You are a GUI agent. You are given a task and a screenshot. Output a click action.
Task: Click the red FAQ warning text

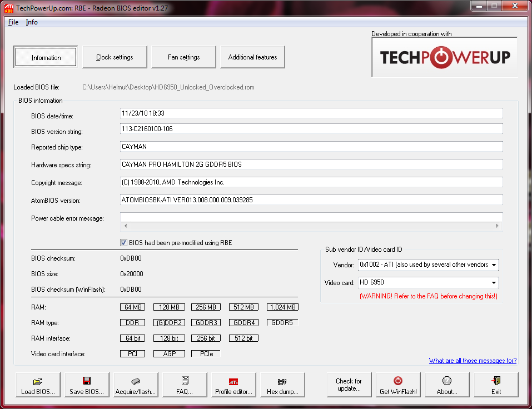point(429,296)
